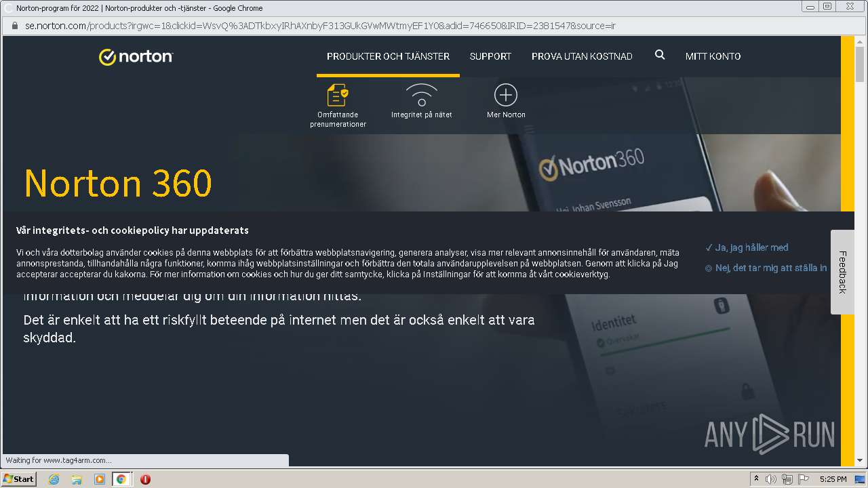The image size is (868, 488).
Task: Select Integritet på nätet wifi icon
Action: [422, 96]
